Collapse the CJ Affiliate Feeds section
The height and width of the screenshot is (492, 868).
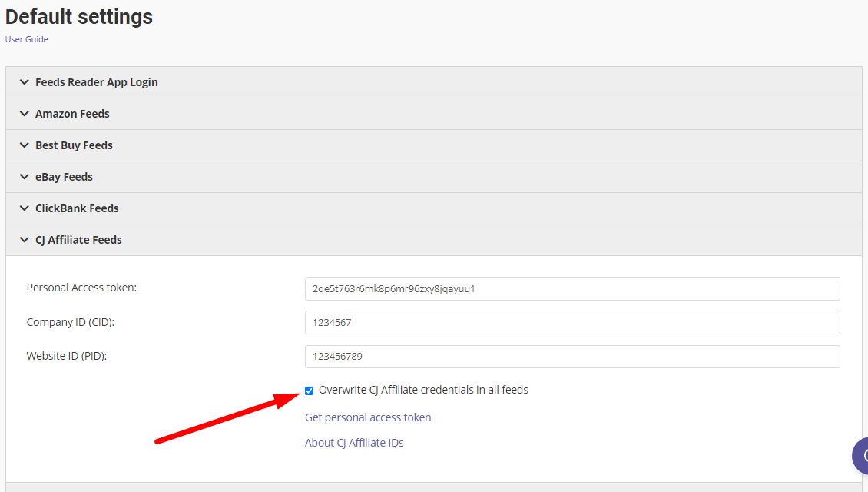(434, 240)
